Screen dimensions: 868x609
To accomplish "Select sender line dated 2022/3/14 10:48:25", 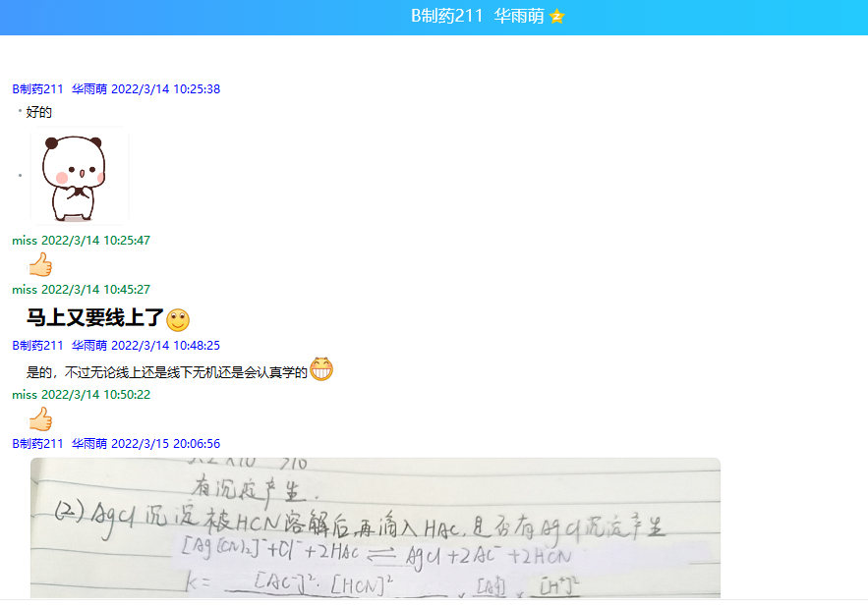I will tap(116, 346).
